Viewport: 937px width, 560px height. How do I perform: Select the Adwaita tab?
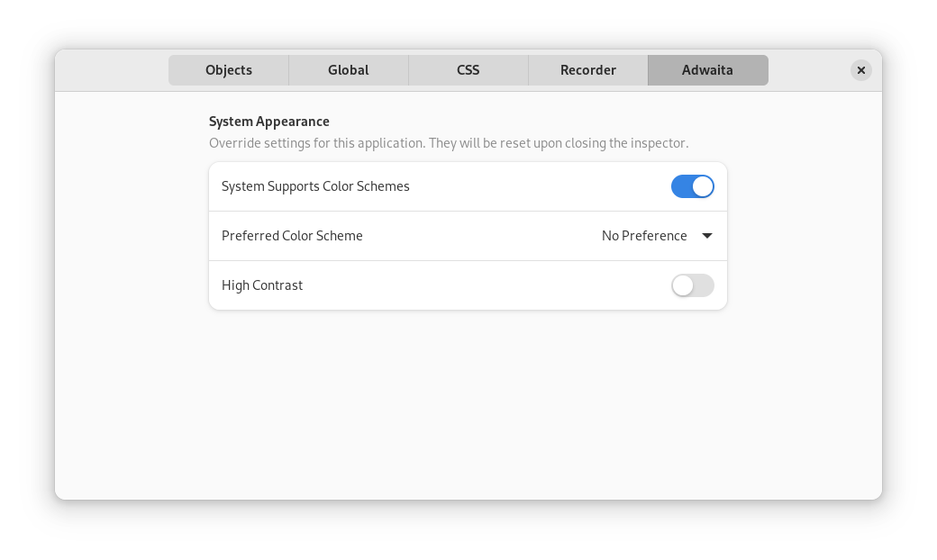(x=707, y=70)
